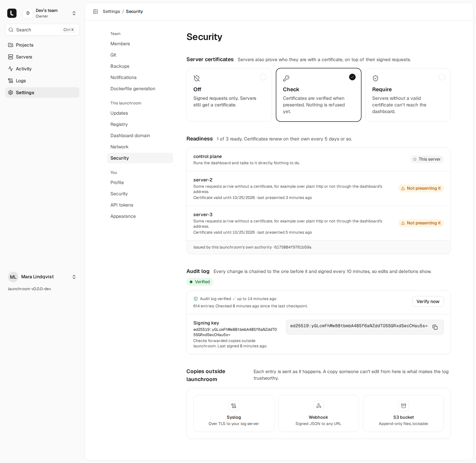Click the Activity pulse icon
Viewport: 476px width, 463px height.
click(x=11, y=69)
